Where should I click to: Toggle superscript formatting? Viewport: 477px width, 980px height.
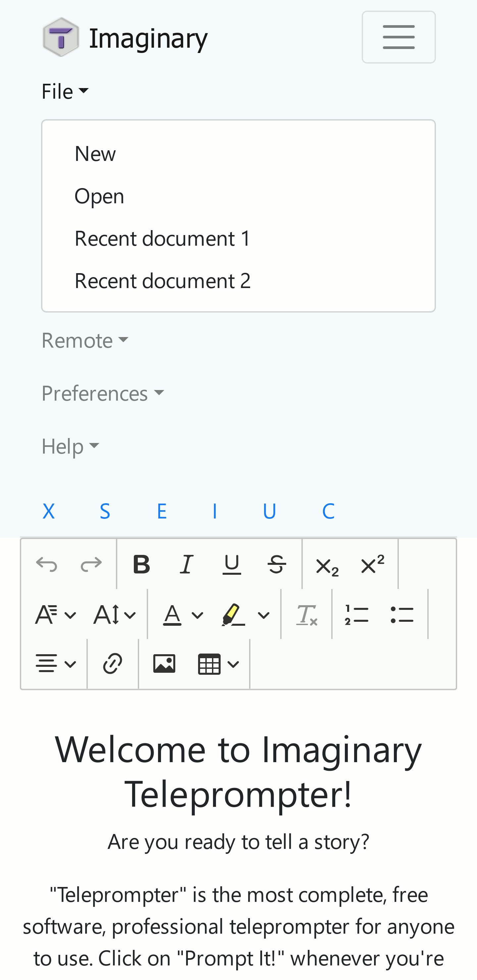click(x=372, y=564)
